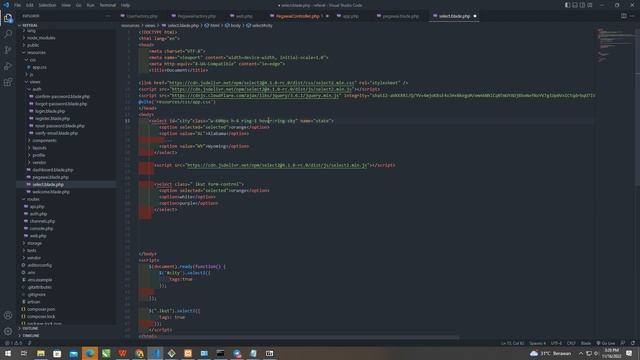Open the Chrome taskbar icon
The height and width of the screenshot is (360, 640).
click(139, 353)
